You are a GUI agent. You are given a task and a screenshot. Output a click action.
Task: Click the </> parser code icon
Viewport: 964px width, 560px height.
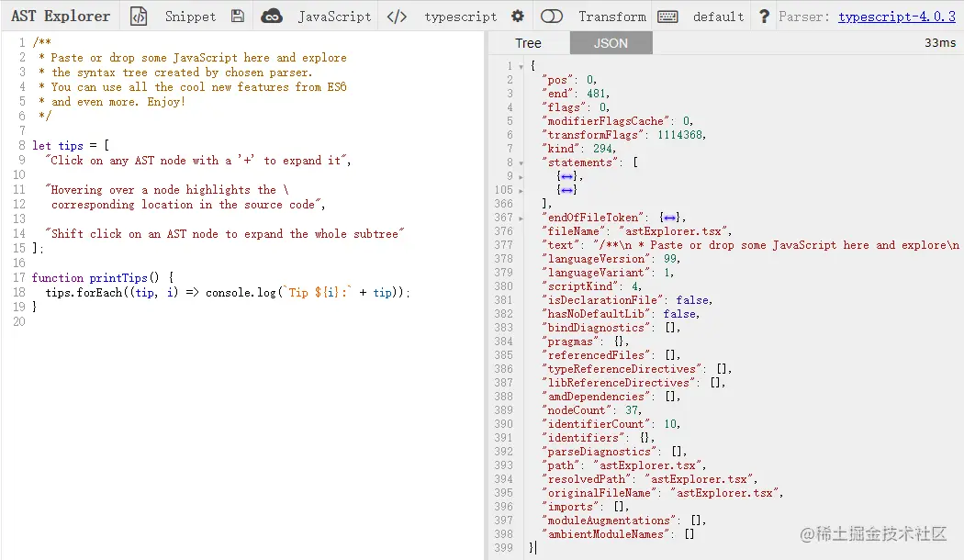(398, 17)
